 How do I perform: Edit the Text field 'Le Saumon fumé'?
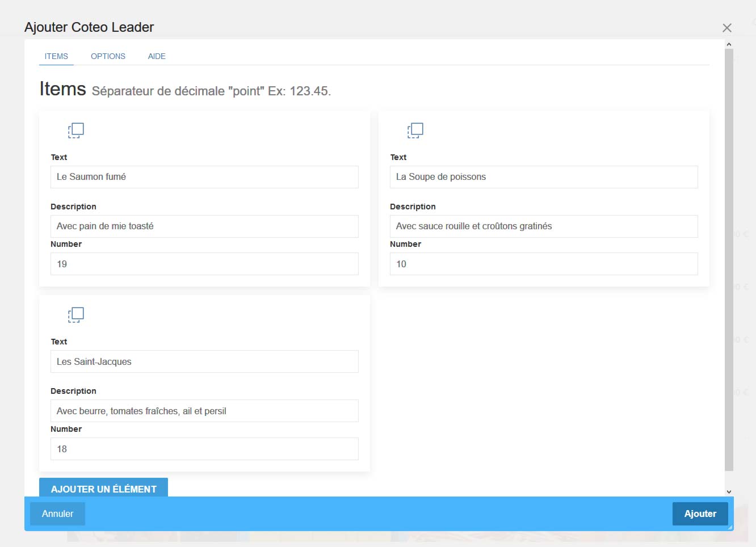pyautogui.click(x=204, y=177)
